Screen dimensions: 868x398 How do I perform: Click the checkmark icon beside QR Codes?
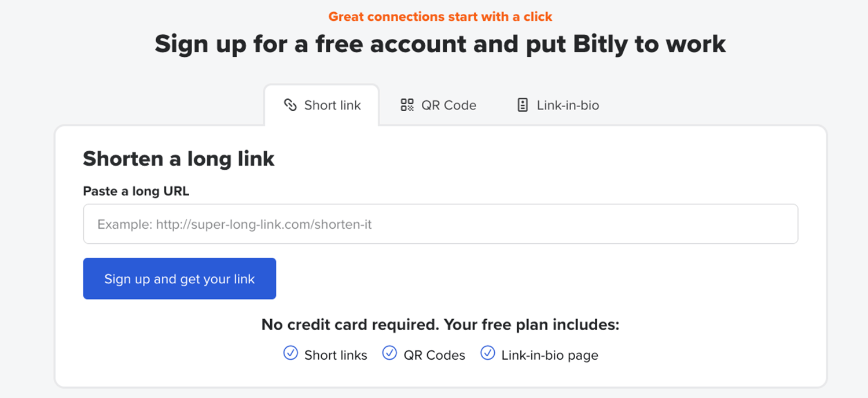click(390, 353)
